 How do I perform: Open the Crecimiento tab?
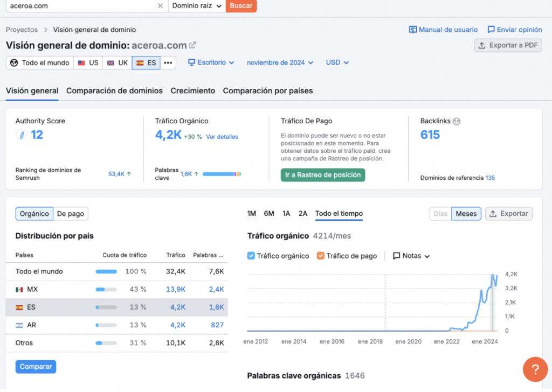[x=192, y=90]
